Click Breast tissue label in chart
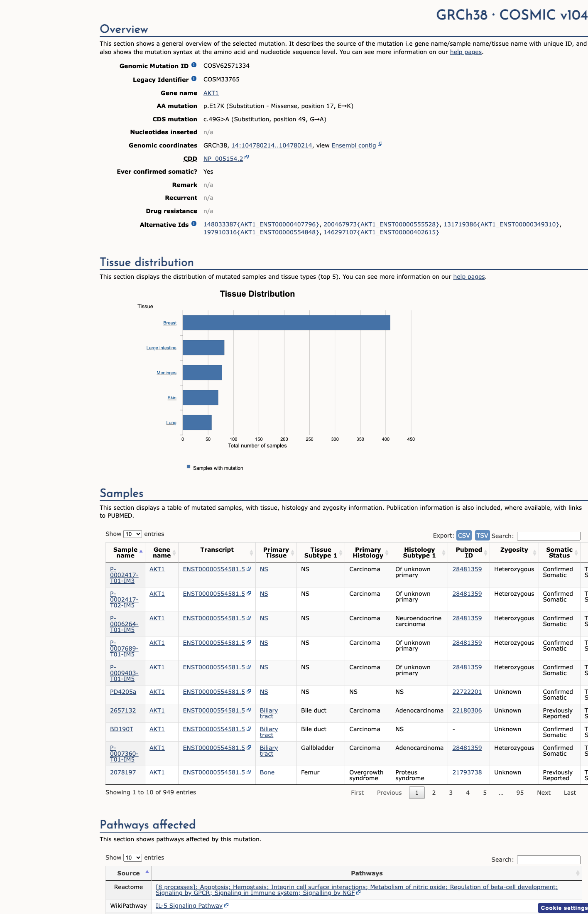This screenshot has width=588, height=914. 170,323
